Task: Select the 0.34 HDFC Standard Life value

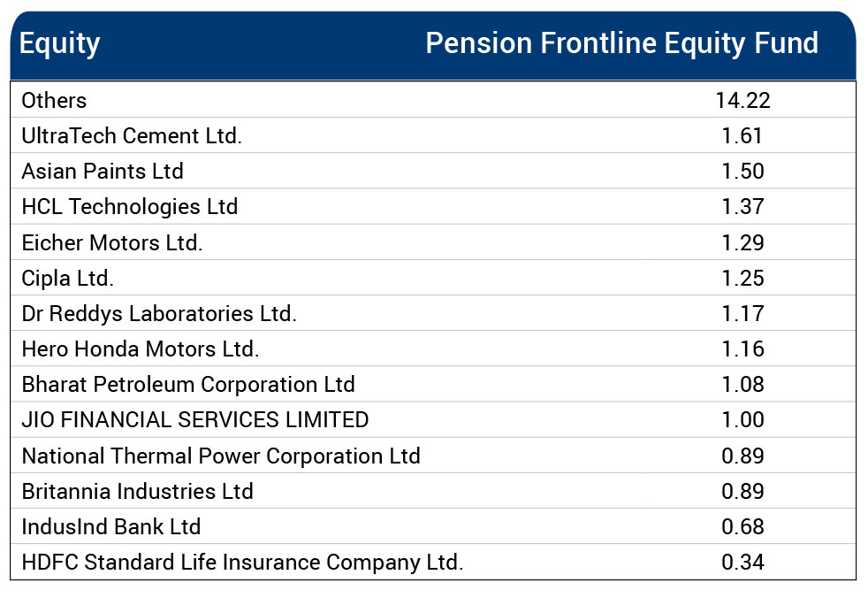Action: point(742,562)
